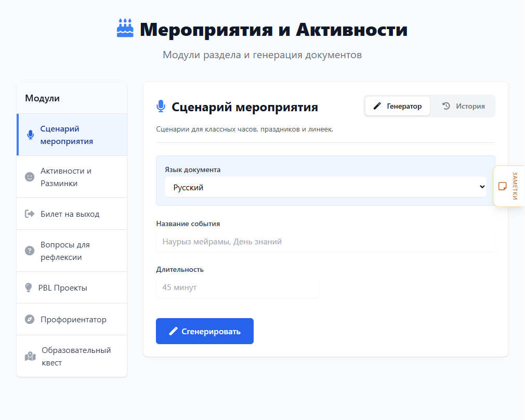Select Сценарий мероприятия module
The width and height of the screenshot is (525, 420).
point(72,135)
